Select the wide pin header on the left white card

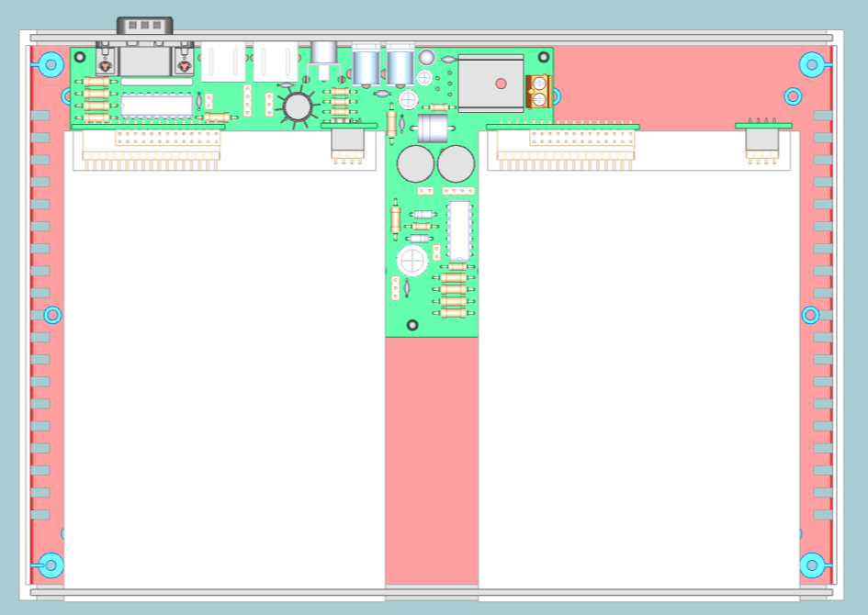coord(152,150)
